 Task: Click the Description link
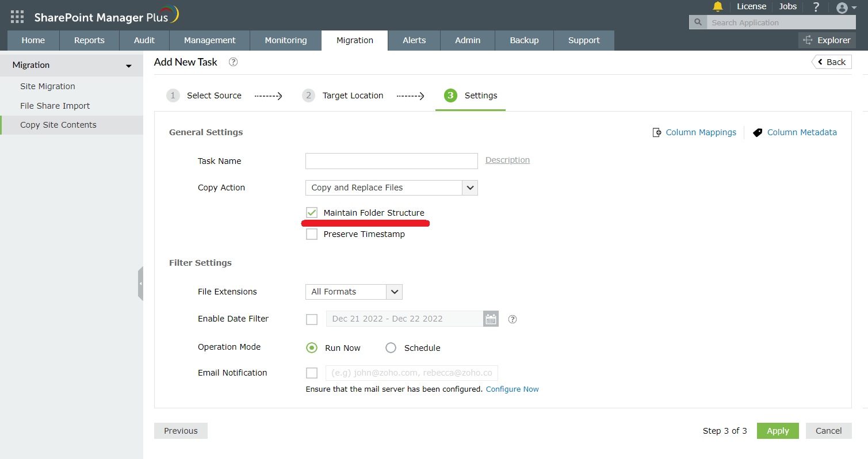tap(507, 160)
